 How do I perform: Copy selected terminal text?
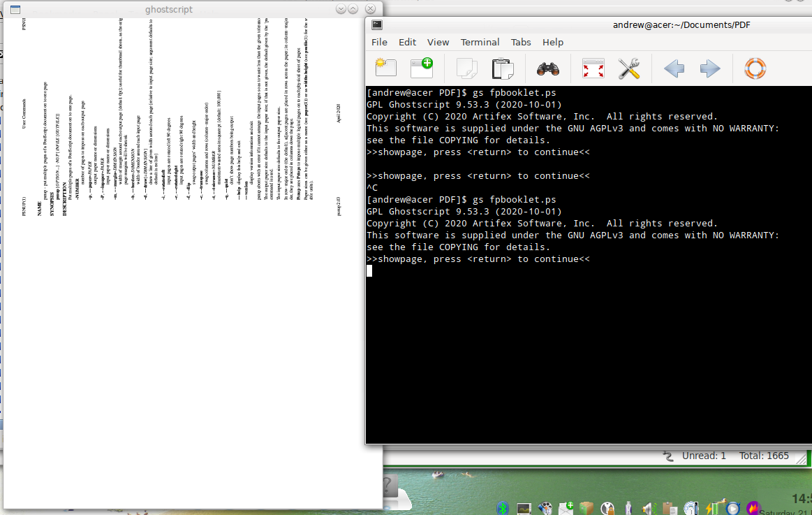466,68
